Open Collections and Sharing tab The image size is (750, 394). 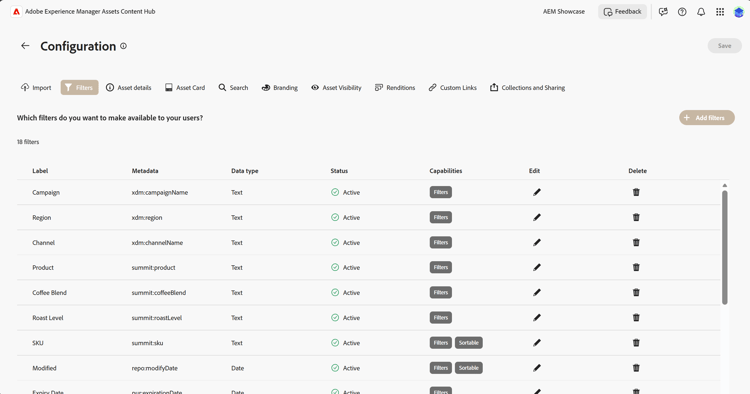point(528,88)
